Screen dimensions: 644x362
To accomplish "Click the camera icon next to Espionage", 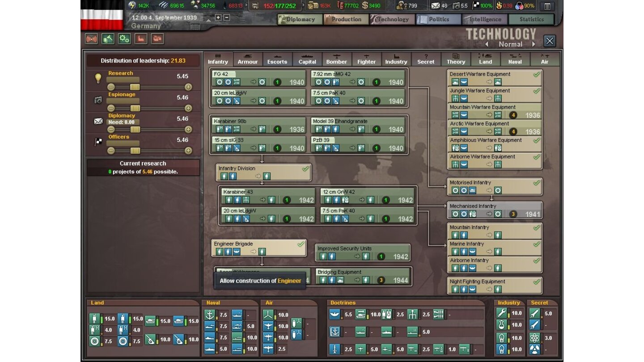I will (98, 101).
